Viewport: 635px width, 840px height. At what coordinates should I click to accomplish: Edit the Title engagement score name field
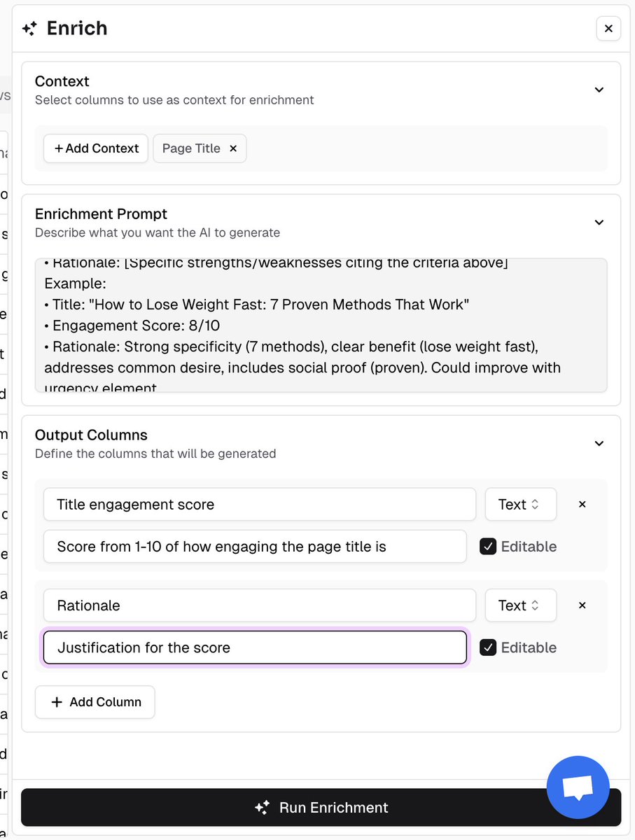tap(259, 504)
